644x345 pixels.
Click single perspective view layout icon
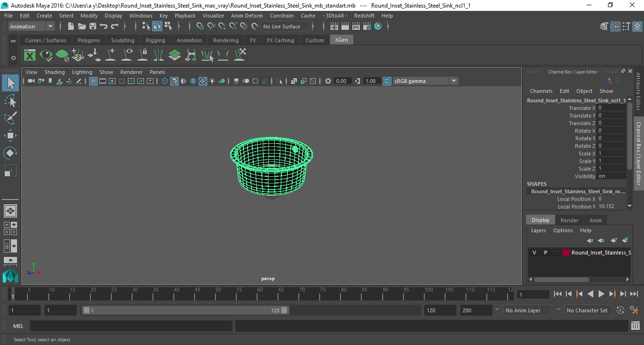(10, 210)
